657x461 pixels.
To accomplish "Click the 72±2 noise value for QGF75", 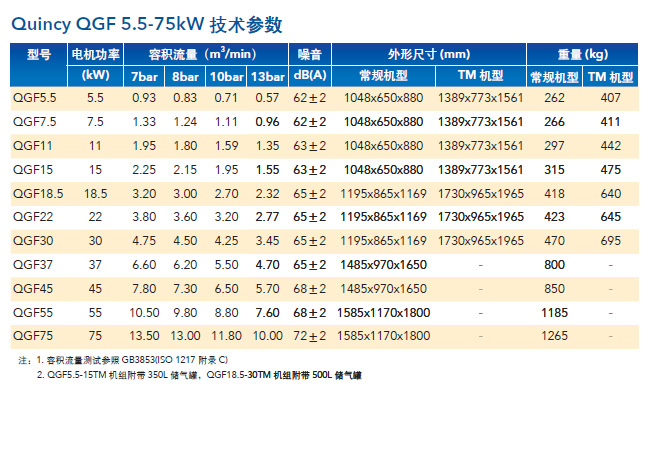I will [x=310, y=336].
